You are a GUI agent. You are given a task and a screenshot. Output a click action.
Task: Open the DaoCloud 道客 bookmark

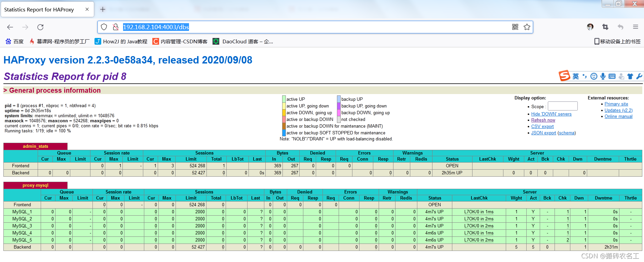(x=243, y=41)
